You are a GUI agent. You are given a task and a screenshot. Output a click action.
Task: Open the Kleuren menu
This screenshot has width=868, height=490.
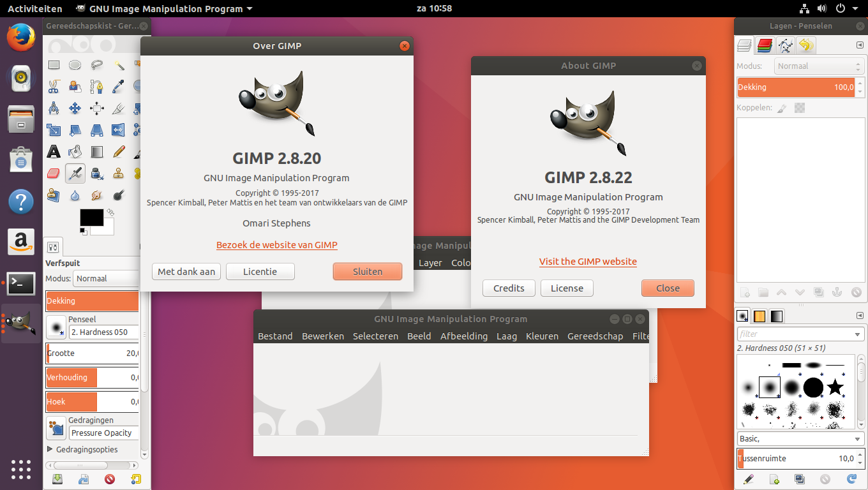tap(542, 336)
